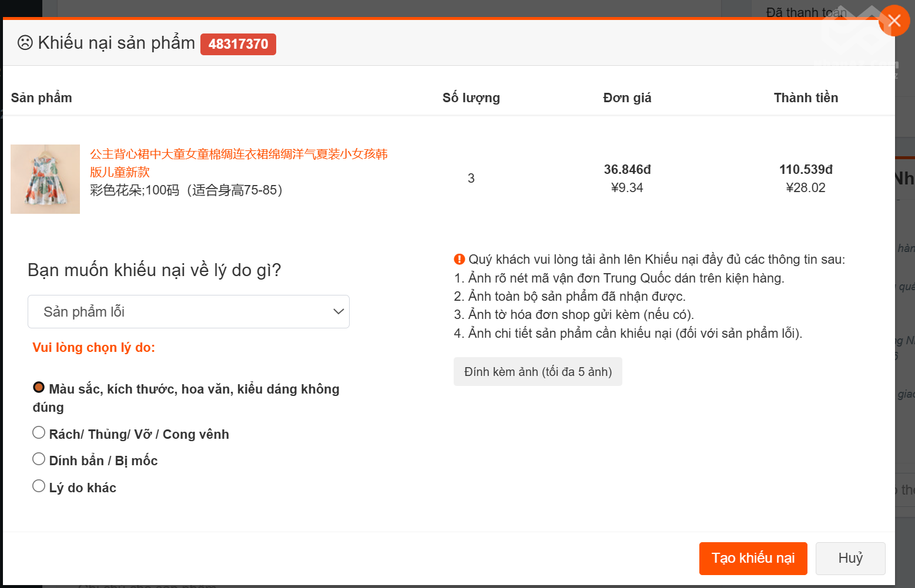Submit with the "Tạo khiếu nại" button

point(753,558)
